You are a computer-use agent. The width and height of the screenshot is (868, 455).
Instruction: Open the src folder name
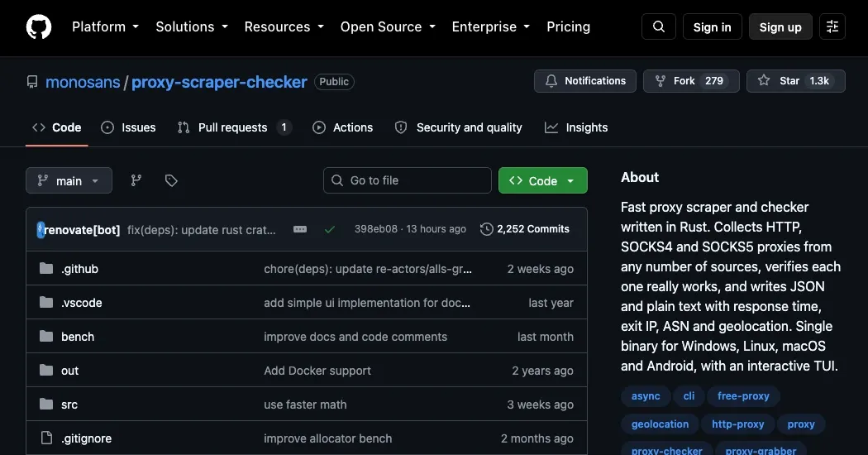(x=69, y=404)
